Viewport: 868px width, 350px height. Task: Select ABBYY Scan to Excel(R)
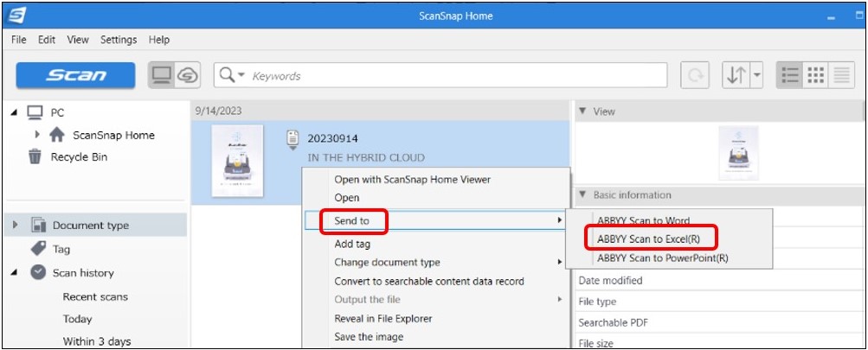[x=648, y=239]
